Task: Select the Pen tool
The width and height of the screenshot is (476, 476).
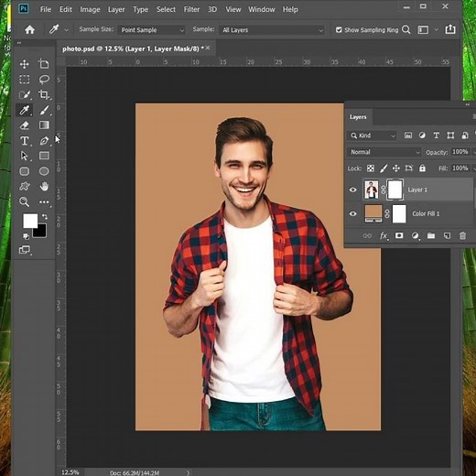Action: [x=44, y=141]
